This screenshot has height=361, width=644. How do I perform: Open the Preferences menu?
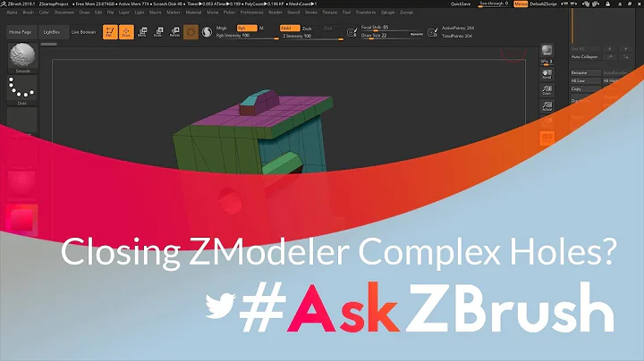[251, 13]
